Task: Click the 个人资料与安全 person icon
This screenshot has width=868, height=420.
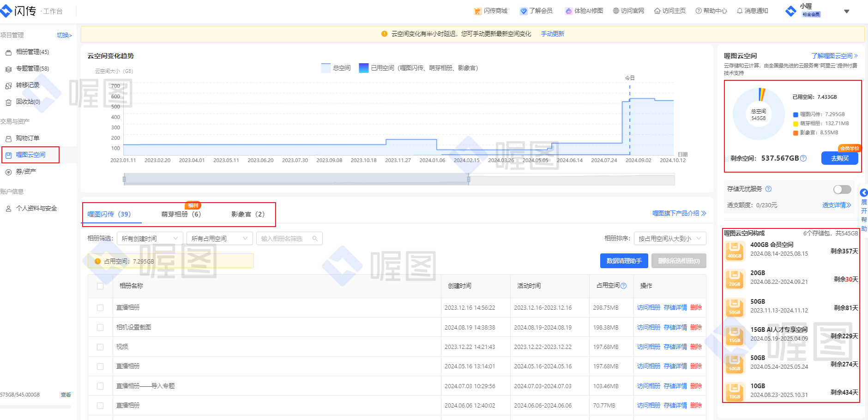Action: coord(8,209)
